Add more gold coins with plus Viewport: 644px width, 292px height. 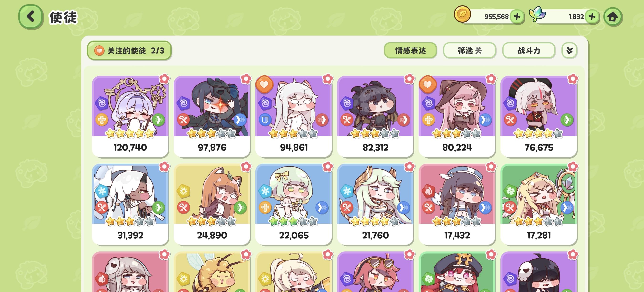coord(517,17)
